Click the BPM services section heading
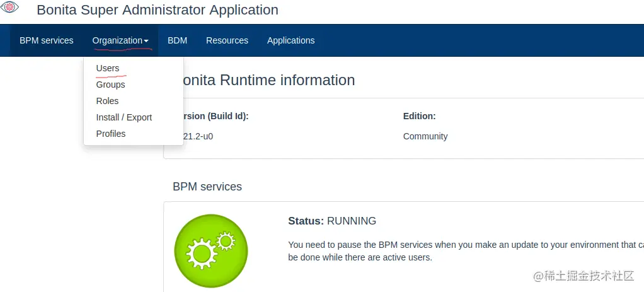The height and width of the screenshot is (292, 644). coord(207,187)
